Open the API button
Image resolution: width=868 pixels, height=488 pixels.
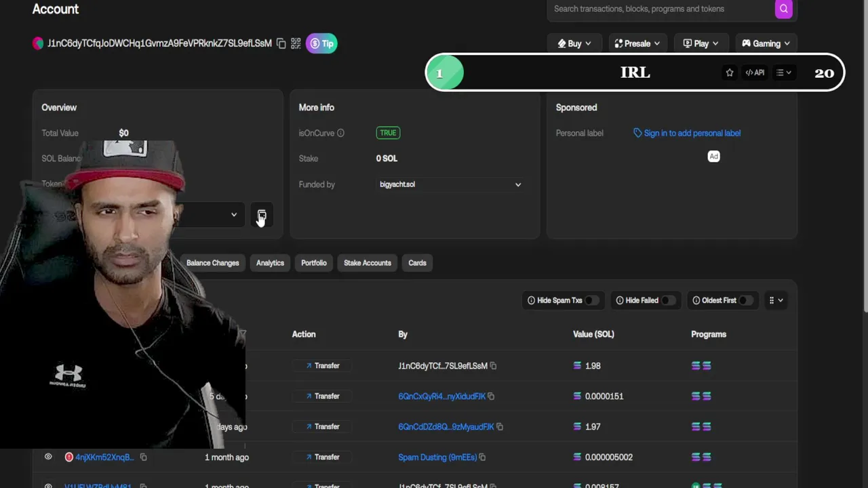coord(755,73)
